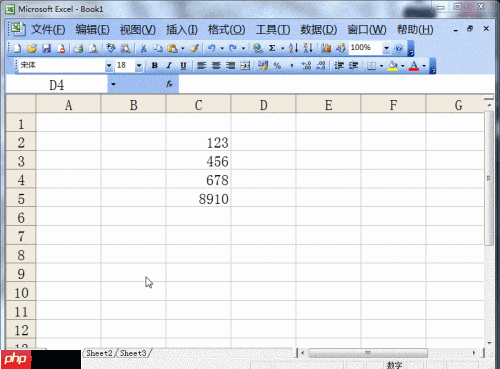Decrease the cell indent
This screenshot has width=500, height=369.
(339, 66)
